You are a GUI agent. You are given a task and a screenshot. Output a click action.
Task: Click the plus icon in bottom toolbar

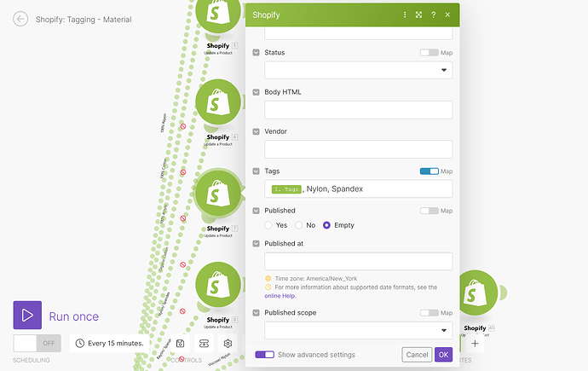475,343
